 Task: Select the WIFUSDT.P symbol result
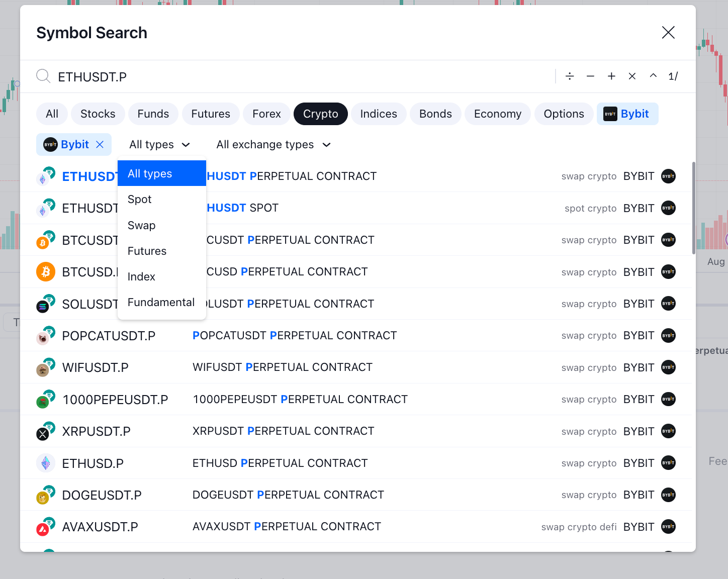[x=356, y=367]
